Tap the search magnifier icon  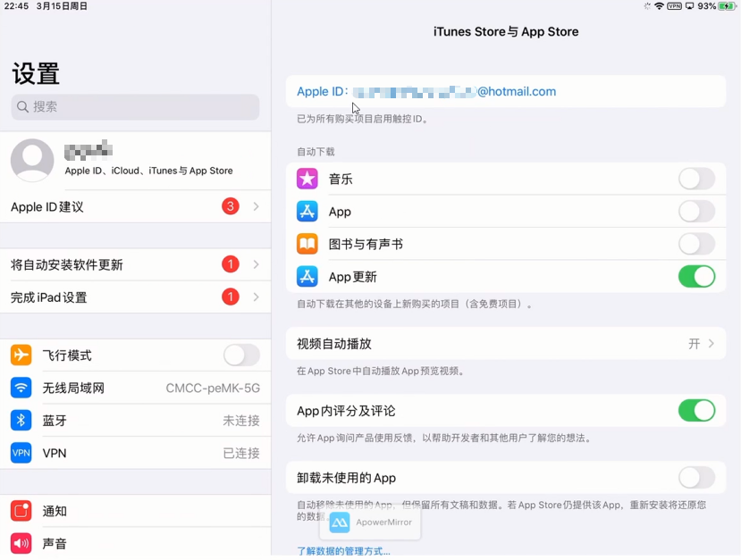(22, 106)
